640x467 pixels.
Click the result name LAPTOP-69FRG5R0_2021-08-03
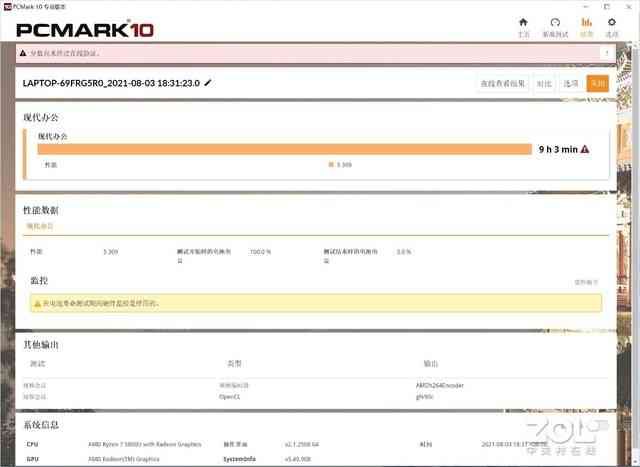[111, 83]
